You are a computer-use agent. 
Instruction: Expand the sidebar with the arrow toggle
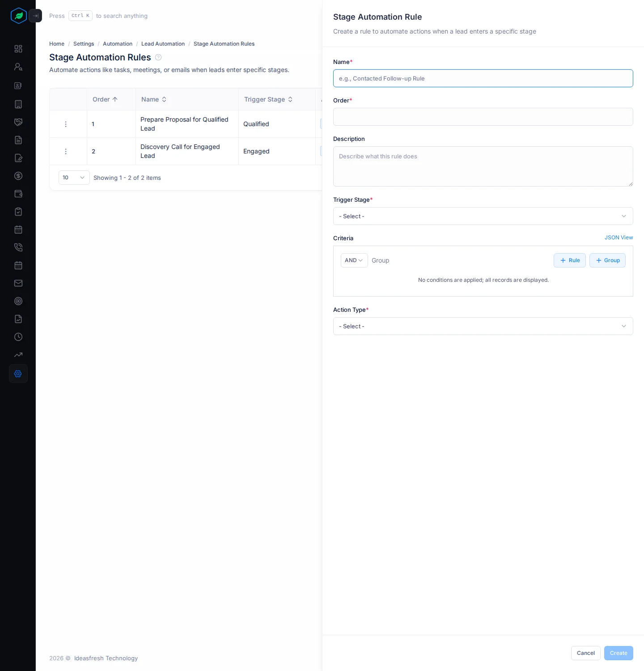pos(35,16)
